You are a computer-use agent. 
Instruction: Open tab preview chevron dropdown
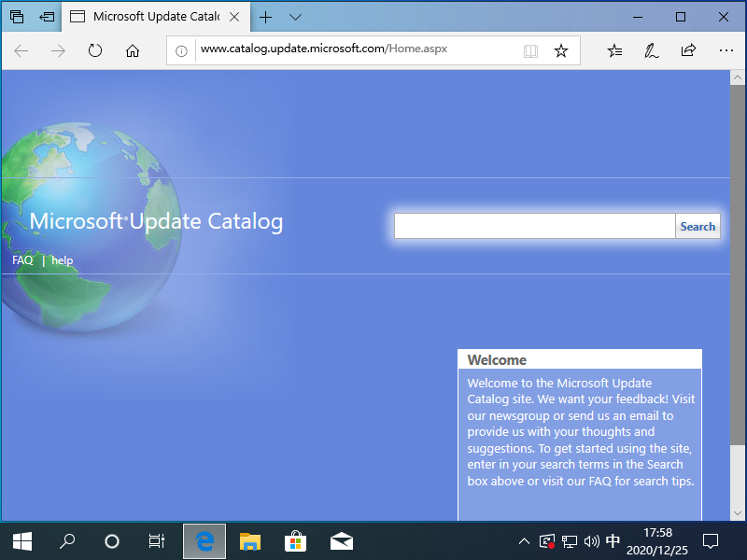tap(295, 17)
